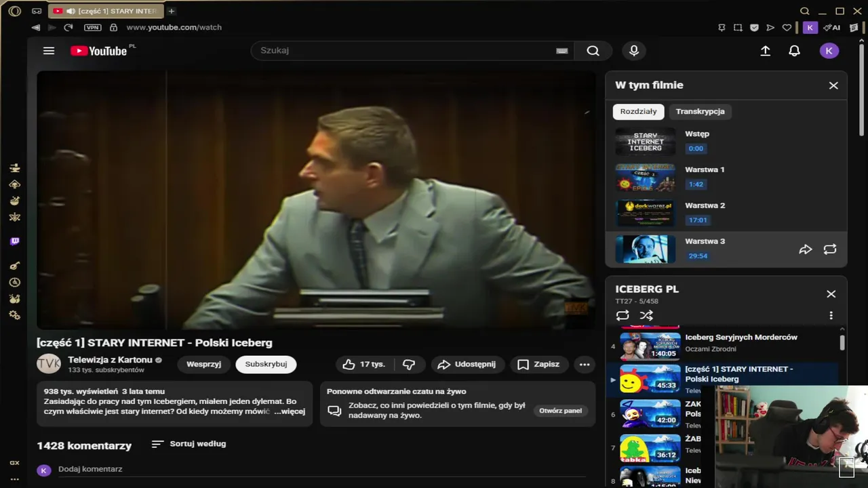The width and height of the screenshot is (868, 488).
Task: Open the GX Corner gamepad icon
Action: point(37,11)
